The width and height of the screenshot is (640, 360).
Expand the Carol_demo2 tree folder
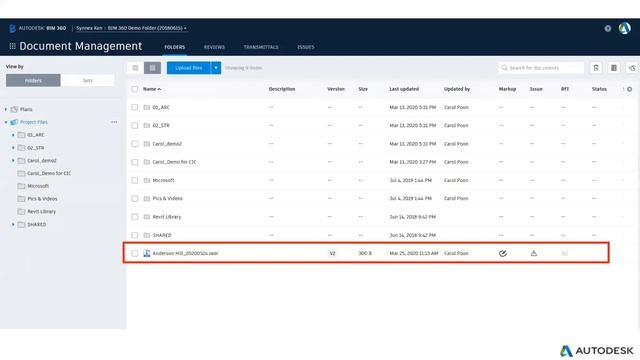coord(13,160)
